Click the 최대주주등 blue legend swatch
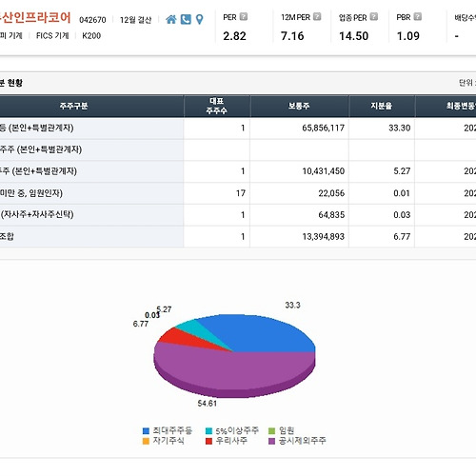This screenshot has height=476, width=476. [146, 430]
